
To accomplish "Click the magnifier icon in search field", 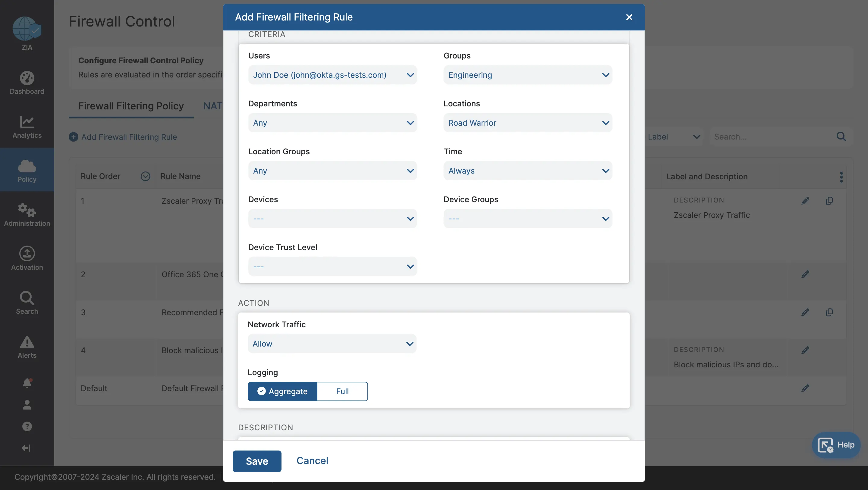I will 841,137.
